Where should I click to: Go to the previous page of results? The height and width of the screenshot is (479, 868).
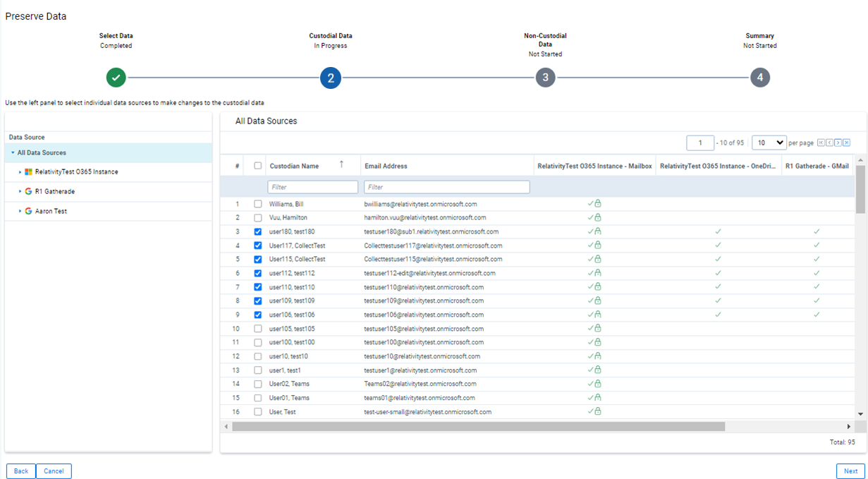click(829, 143)
